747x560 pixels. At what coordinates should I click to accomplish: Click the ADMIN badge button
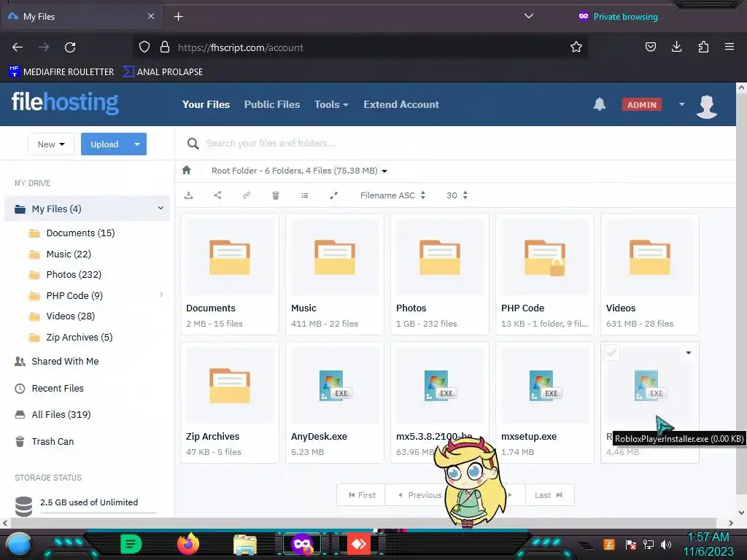(x=641, y=105)
